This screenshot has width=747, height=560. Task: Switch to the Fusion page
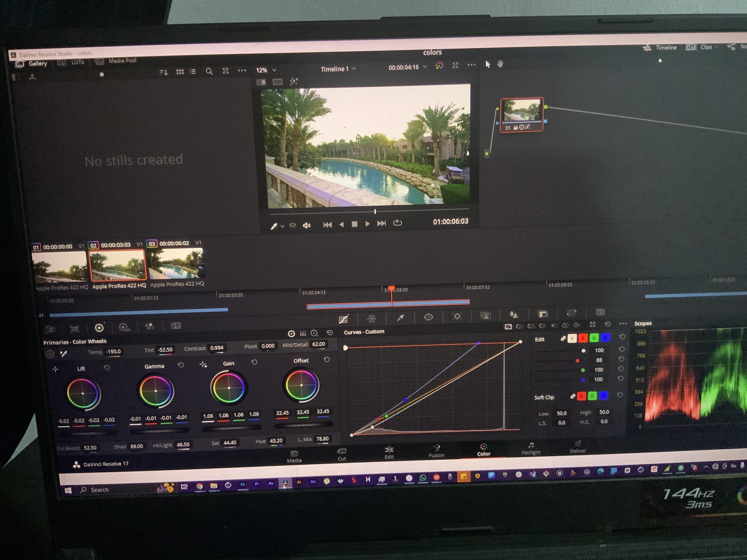click(x=436, y=451)
